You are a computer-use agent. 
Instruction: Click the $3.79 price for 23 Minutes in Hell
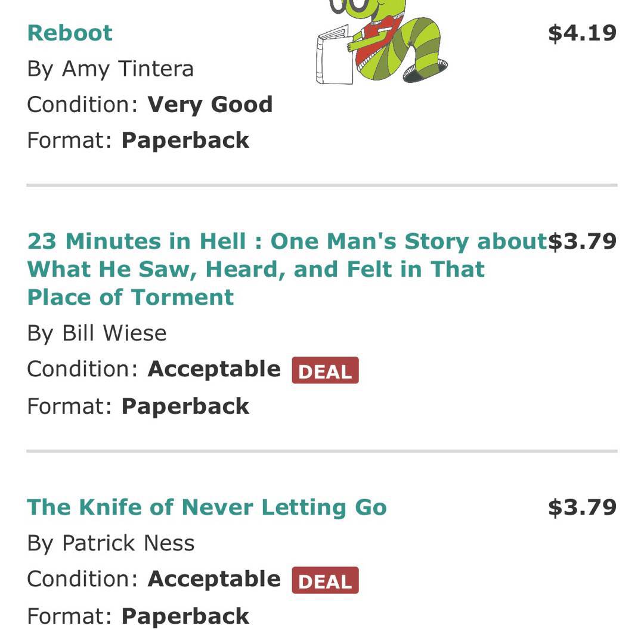coord(582,241)
